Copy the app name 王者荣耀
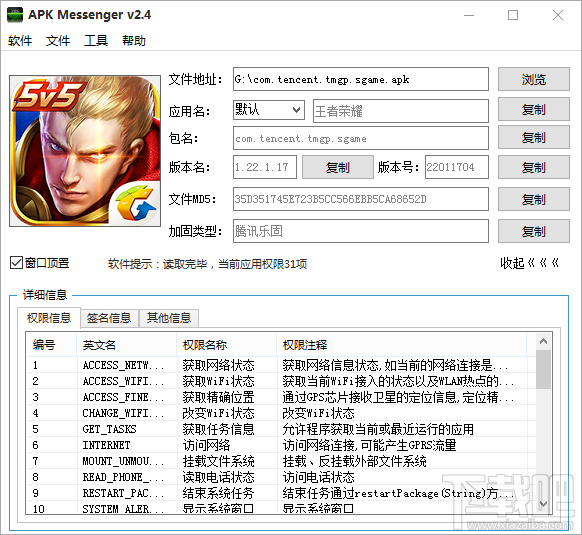The height and width of the screenshot is (535, 582). [534, 109]
